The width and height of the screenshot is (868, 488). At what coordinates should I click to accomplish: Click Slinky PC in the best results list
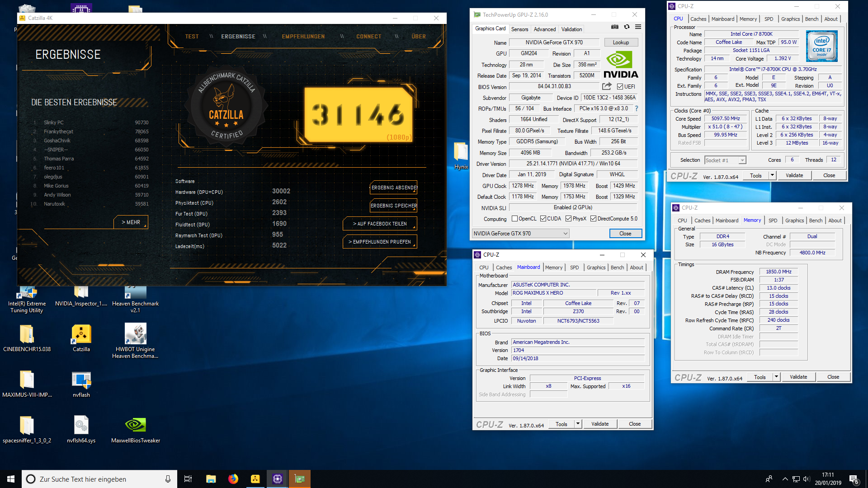click(x=54, y=122)
